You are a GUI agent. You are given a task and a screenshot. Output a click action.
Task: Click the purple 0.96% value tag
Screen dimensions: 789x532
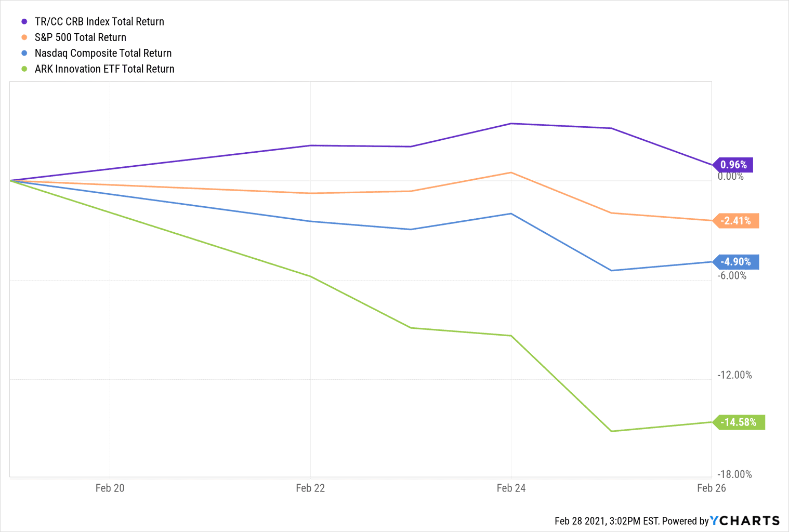733,165
